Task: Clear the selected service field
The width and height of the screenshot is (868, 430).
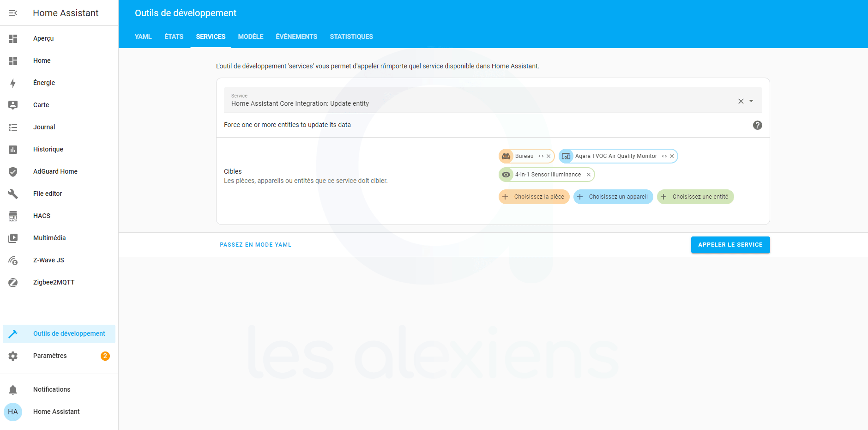Action: 741,101
